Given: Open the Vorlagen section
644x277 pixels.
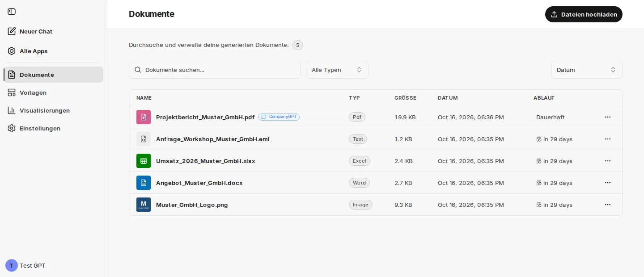Looking at the screenshot, I should click(x=53, y=92).
